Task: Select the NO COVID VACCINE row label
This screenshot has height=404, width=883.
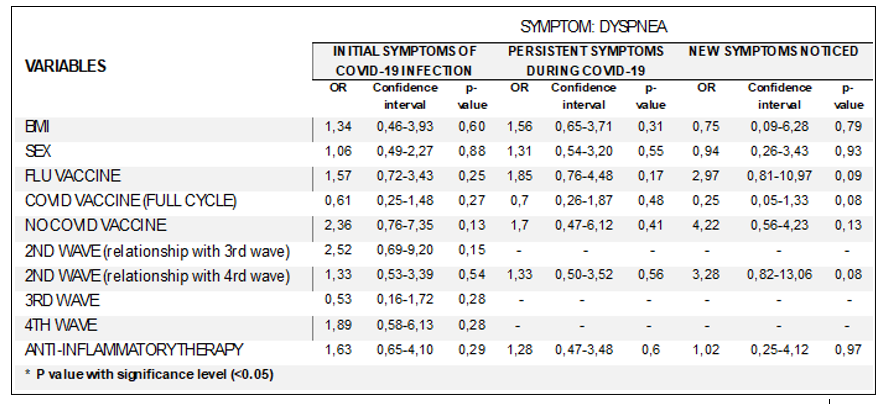Action: coord(95,226)
